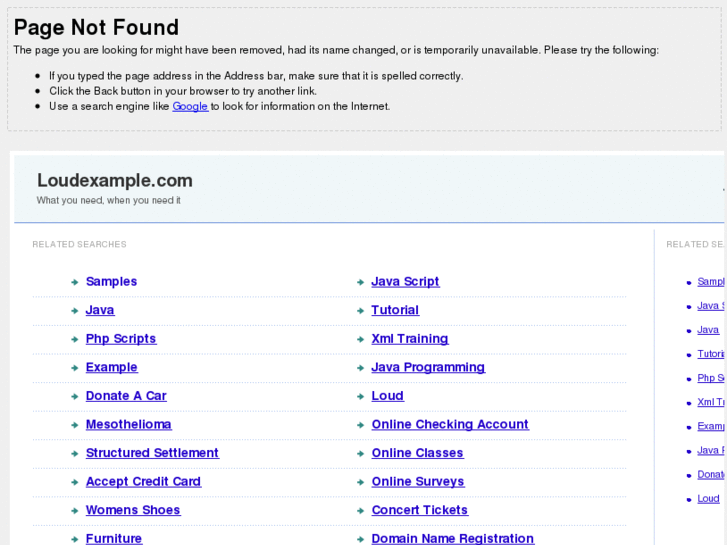
Task: Open the Java related search link
Action: click(x=100, y=310)
